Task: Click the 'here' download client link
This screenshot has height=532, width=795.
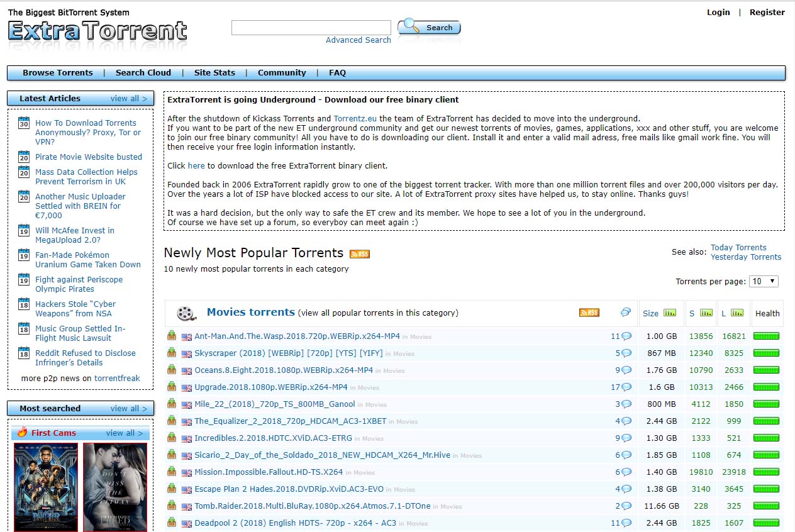Action: [196, 166]
